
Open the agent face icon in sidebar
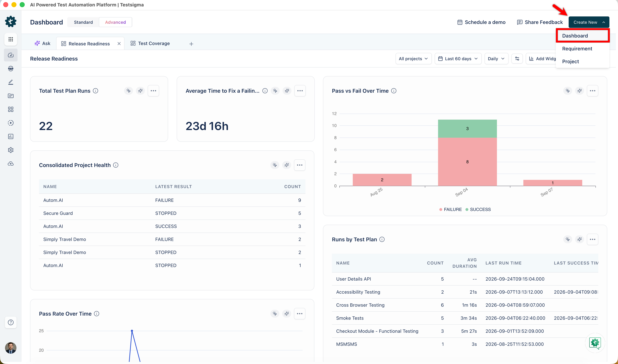click(x=11, y=69)
